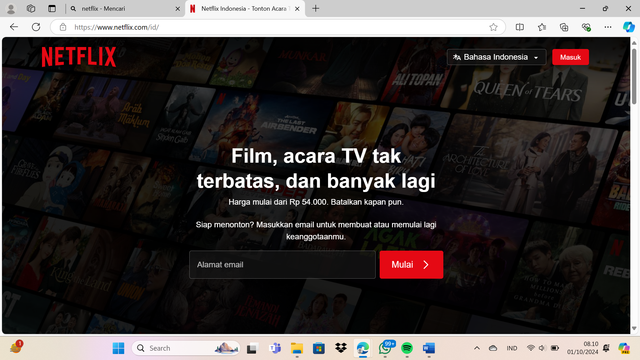Close the netflix - Mencari tab
The width and height of the screenshot is (640, 360).
178,9
